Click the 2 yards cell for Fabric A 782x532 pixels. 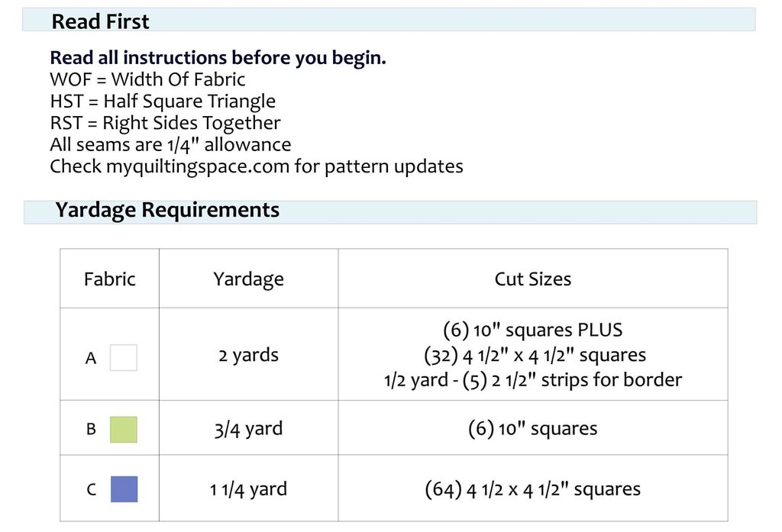tap(248, 355)
